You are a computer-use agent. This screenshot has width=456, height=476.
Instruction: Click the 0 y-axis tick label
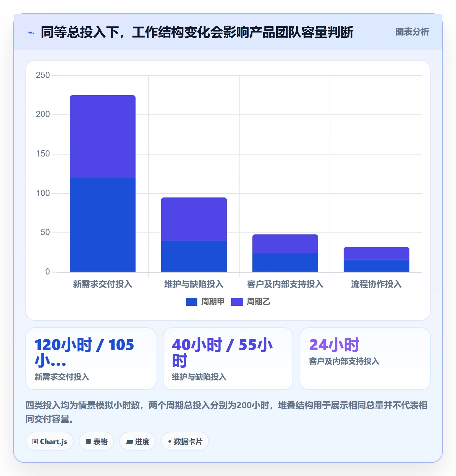[x=48, y=272]
